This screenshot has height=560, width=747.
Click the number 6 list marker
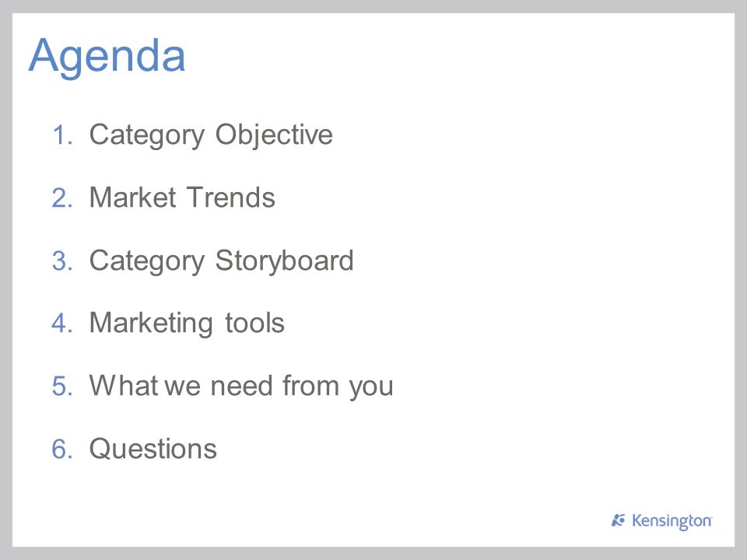click(x=62, y=449)
